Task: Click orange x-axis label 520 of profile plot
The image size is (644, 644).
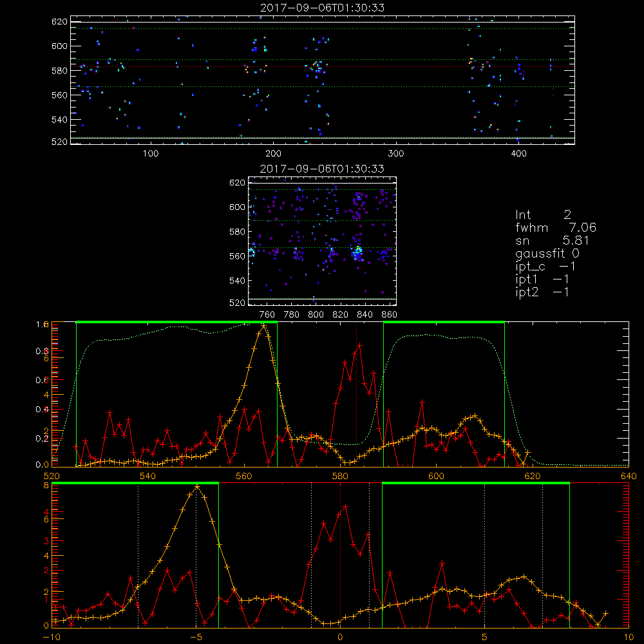Action: [52, 476]
